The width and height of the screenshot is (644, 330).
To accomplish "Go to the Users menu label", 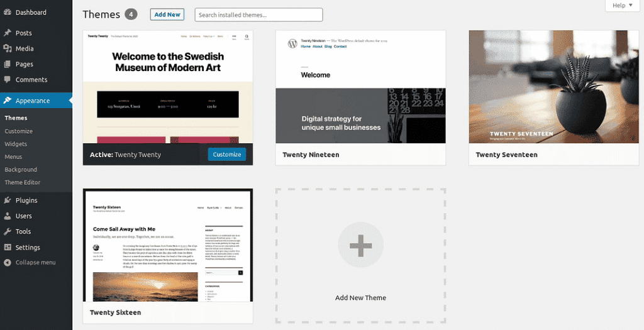I will pos(23,216).
